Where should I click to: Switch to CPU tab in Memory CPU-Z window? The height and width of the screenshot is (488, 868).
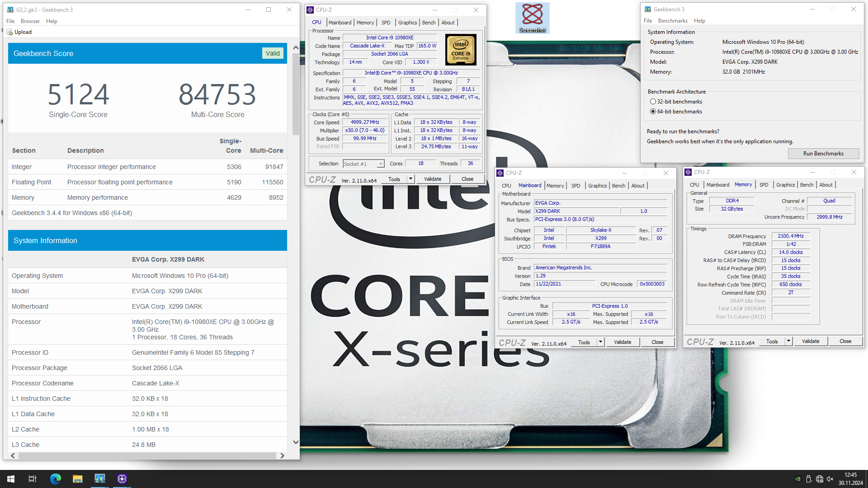[x=694, y=185]
